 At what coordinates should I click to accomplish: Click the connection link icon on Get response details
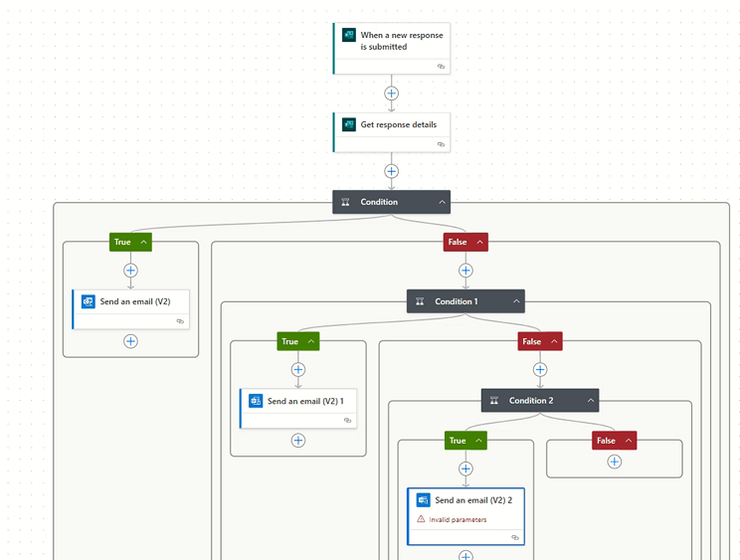pyautogui.click(x=441, y=144)
